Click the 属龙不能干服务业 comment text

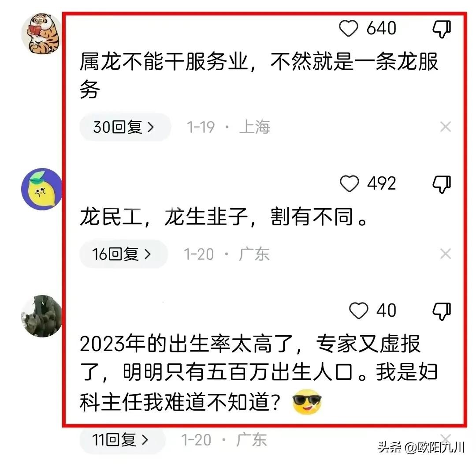(259, 75)
